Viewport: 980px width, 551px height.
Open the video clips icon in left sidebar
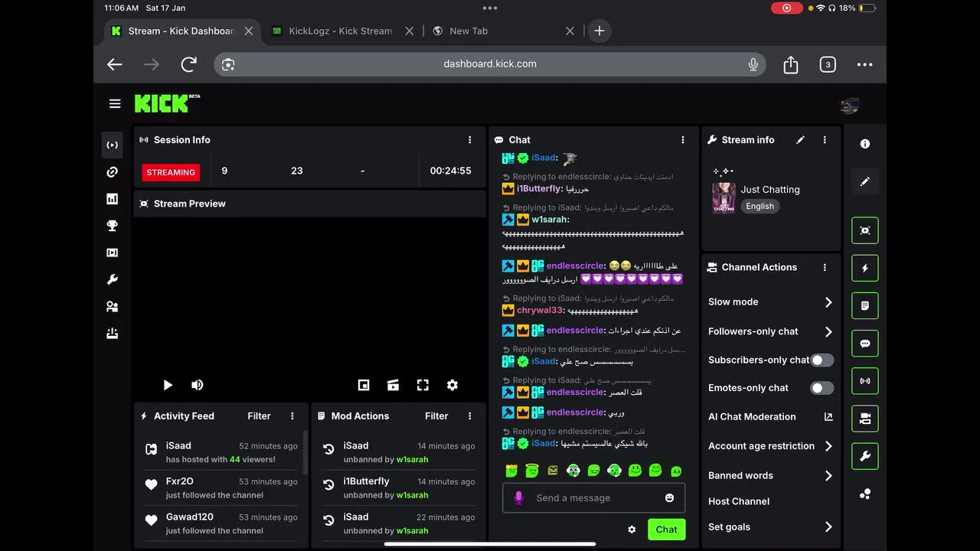point(113,253)
